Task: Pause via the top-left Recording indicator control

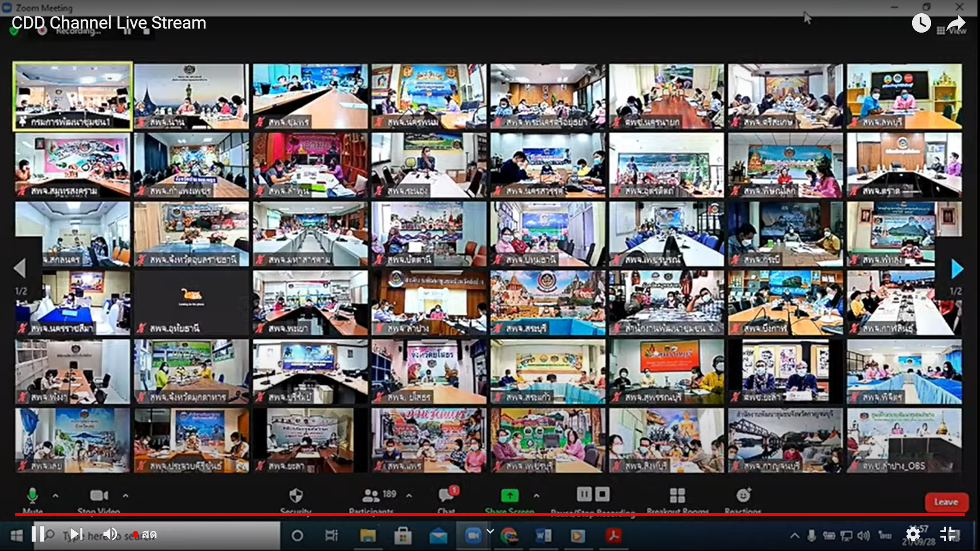Action: [x=127, y=32]
